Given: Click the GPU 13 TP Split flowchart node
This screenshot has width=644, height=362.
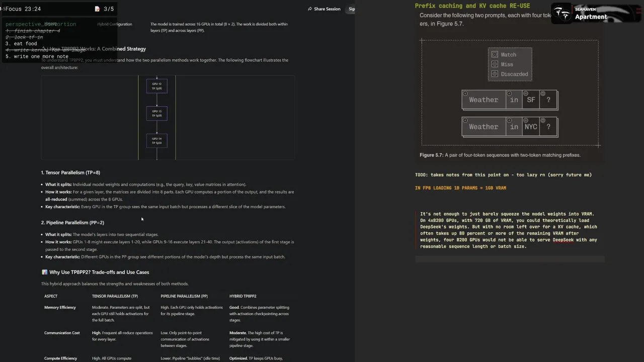Looking at the screenshot, I should click(157, 113).
